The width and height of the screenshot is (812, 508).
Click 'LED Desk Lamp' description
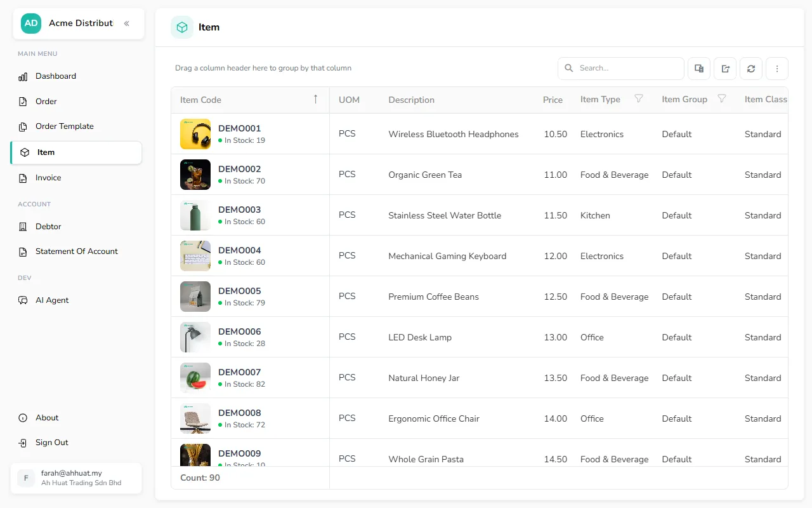click(x=420, y=337)
